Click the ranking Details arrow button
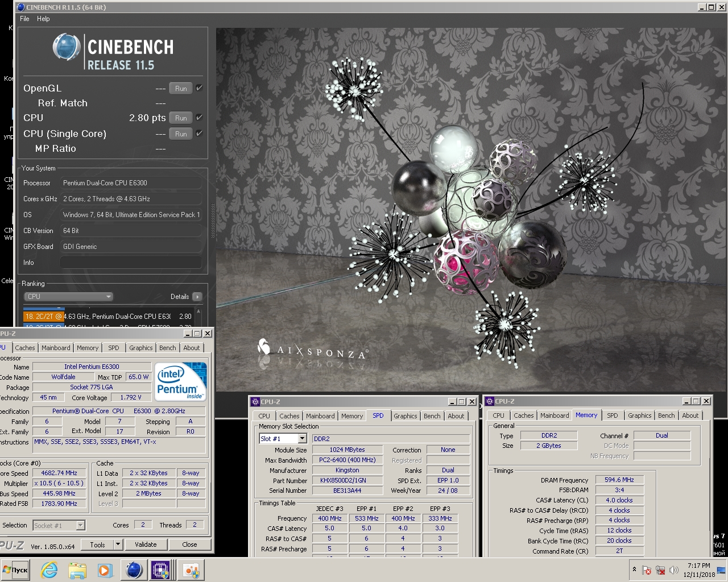Viewport: 728px width, 582px height. (197, 297)
